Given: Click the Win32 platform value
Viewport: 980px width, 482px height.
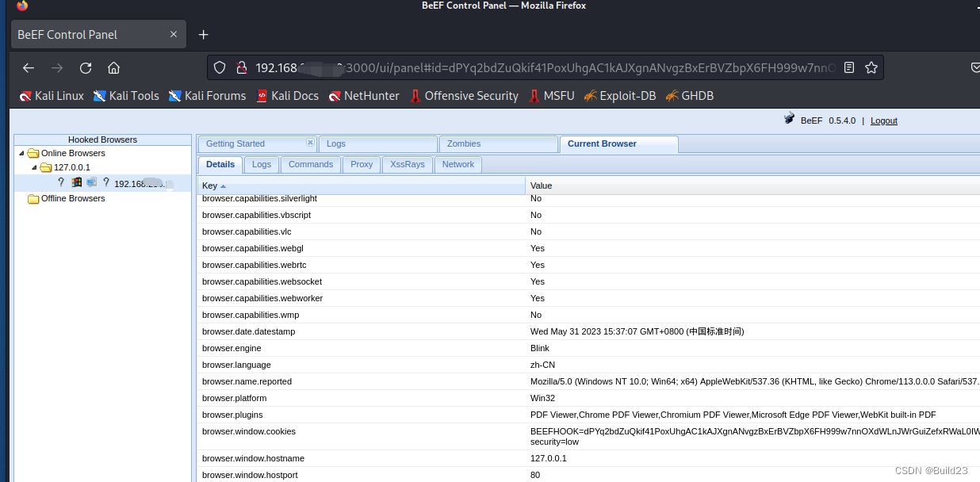Looking at the screenshot, I should click(542, 398).
